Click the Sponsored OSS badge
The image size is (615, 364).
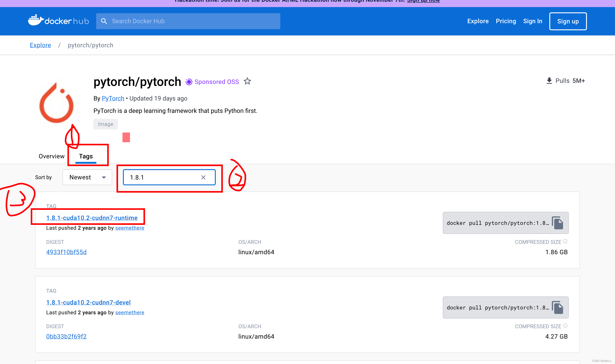(x=212, y=82)
